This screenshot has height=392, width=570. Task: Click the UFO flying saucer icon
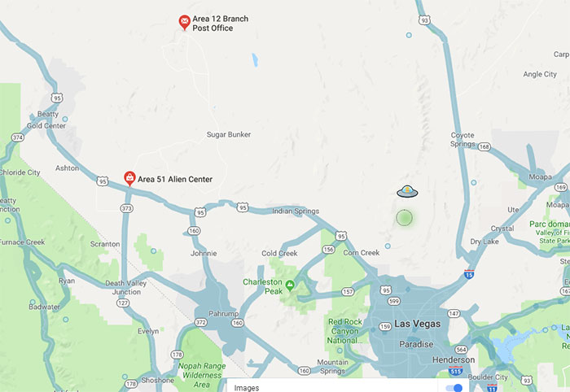pos(407,191)
